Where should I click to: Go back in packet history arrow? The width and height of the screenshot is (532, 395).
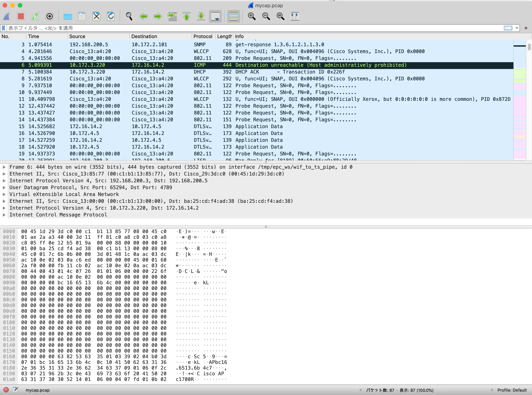[x=143, y=16]
